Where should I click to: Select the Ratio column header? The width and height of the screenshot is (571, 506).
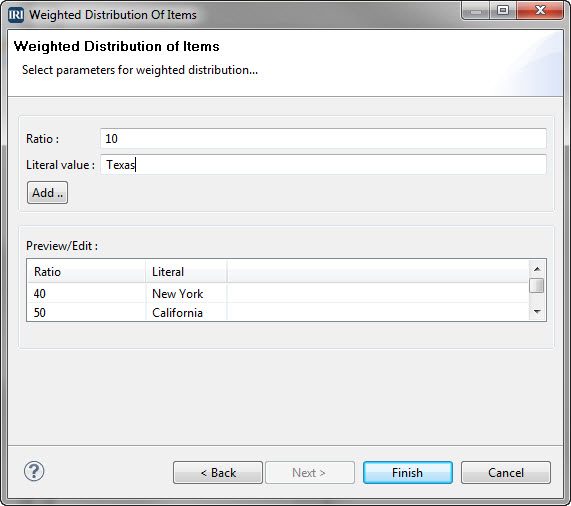point(86,272)
